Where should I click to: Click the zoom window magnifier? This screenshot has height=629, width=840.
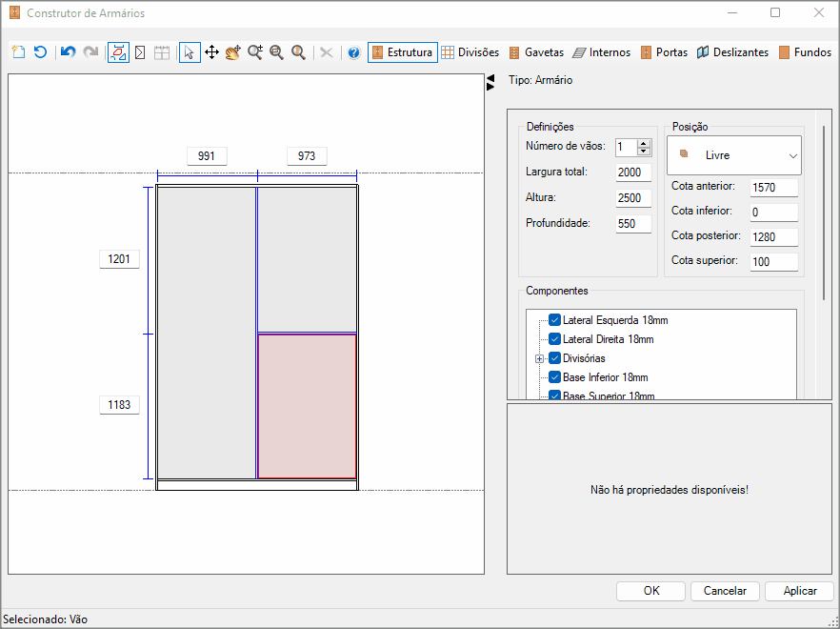pyautogui.click(x=276, y=52)
